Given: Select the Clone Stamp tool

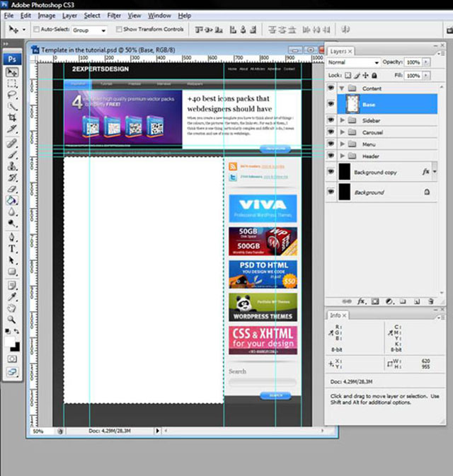Looking at the screenshot, I should 12,166.
